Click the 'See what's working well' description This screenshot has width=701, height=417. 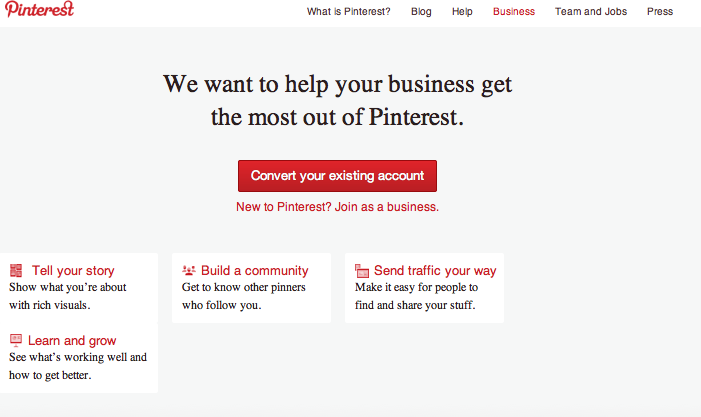click(78, 366)
